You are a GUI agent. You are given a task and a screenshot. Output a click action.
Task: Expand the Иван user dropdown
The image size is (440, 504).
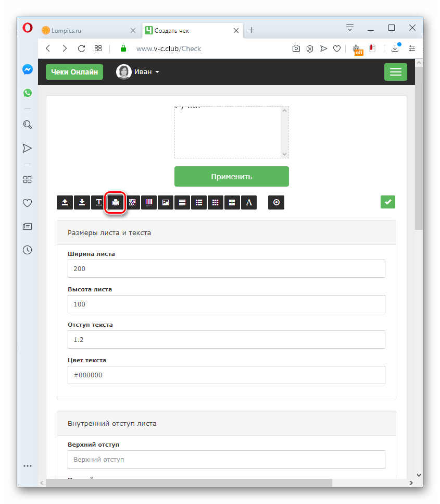(138, 72)
